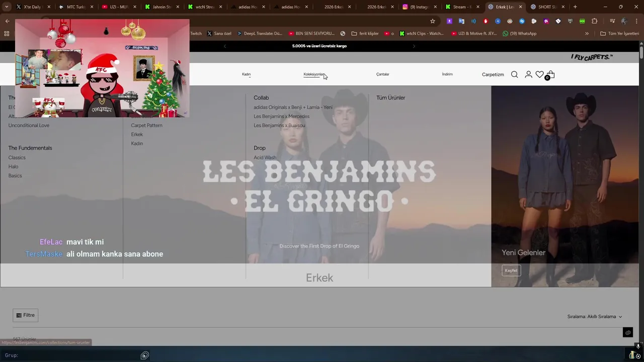The height and width of the screenshot is (362, 644).
Task: Open the Unconditional Love collection link
Action: pos(29,125)
